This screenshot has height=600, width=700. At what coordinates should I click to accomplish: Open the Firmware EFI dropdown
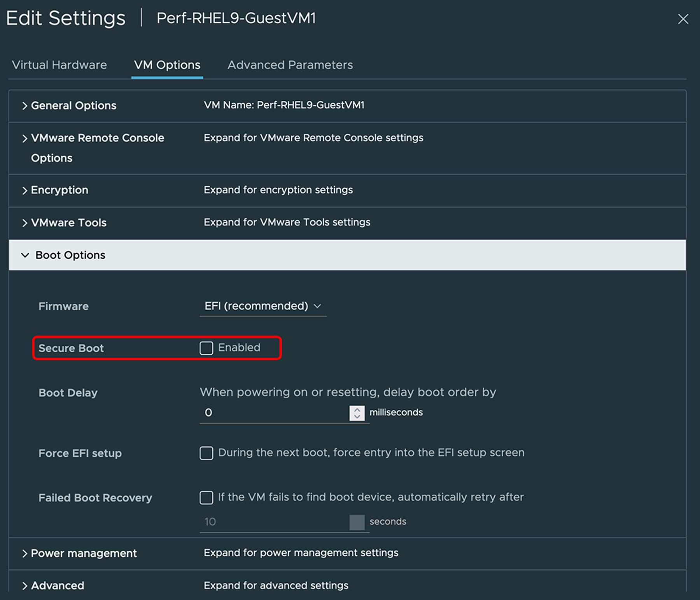click(263, 306)
